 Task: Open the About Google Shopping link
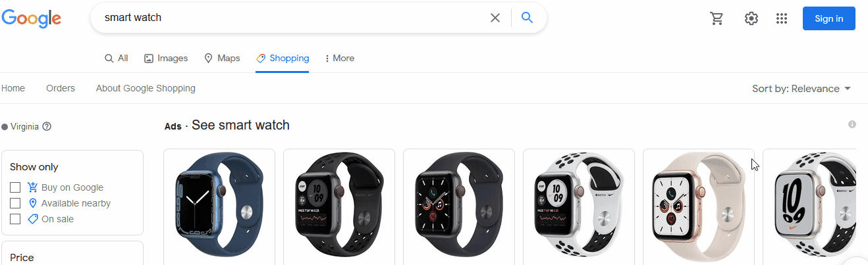[146, 88]
